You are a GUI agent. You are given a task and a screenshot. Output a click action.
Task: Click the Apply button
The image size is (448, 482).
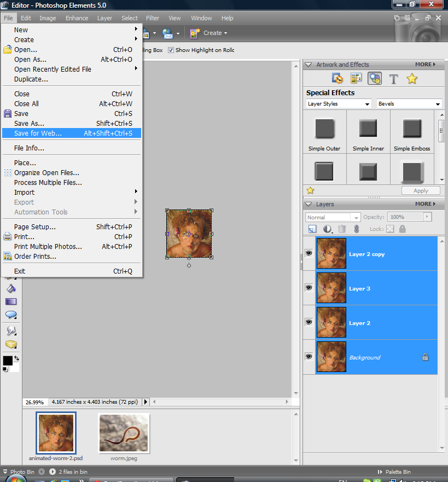[421, 190]
